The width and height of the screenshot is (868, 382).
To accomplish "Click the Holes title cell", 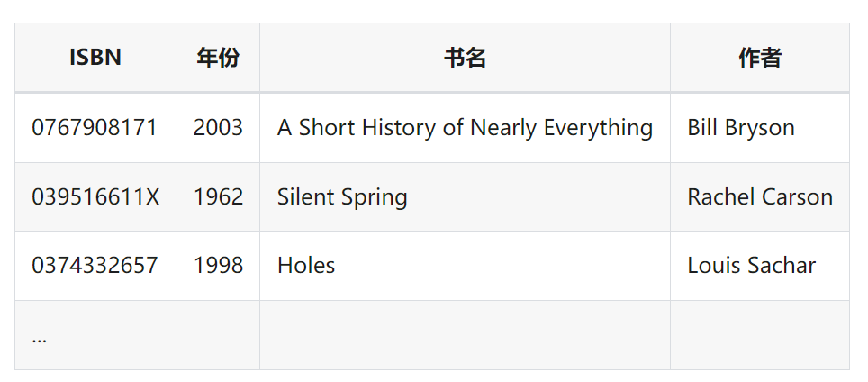I will [x=465, y=266].
